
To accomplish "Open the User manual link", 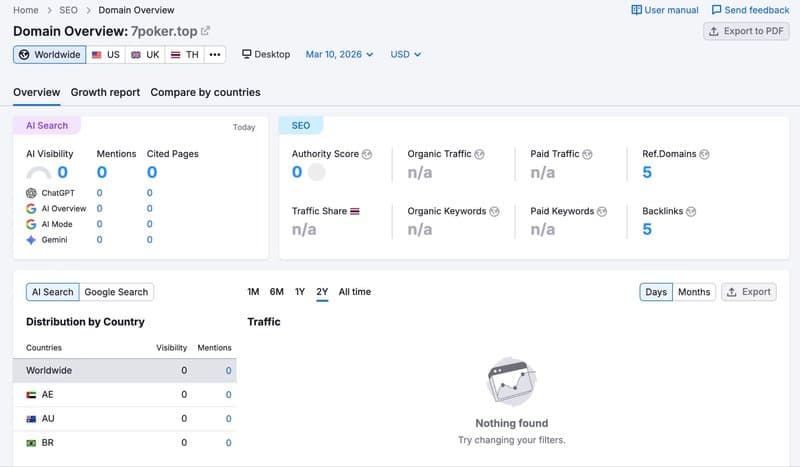I will coord(665,10).
